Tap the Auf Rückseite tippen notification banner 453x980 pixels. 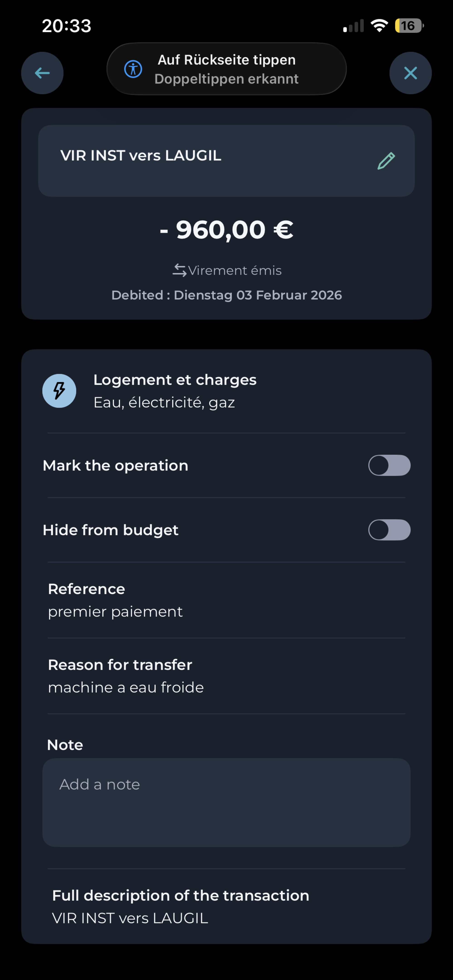227,69
